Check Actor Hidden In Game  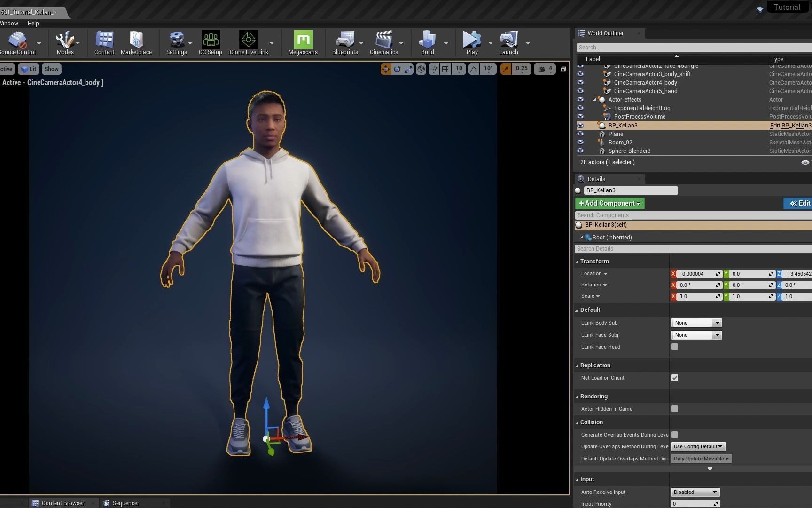675,409
